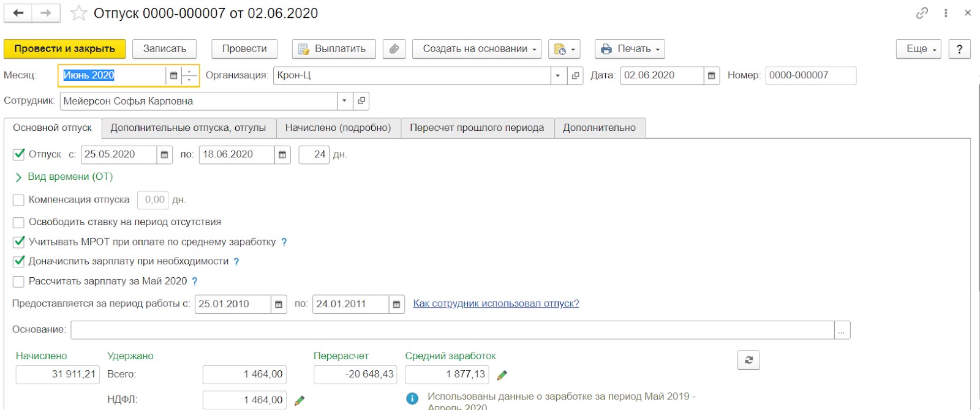The height and width of the screenshot is (410, 980).
Task: Click the ellipsis button in Основание field
Action: tap(842, 330)
